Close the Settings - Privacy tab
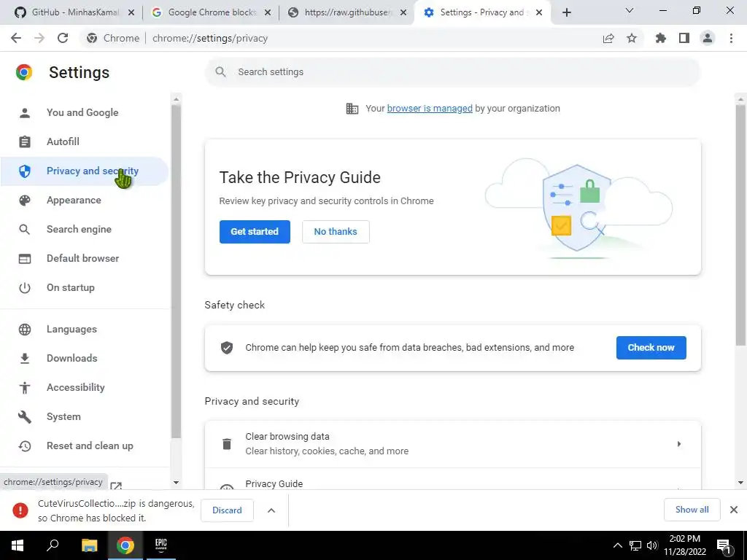Screen dimensions: 747x560 pos(539,12)
